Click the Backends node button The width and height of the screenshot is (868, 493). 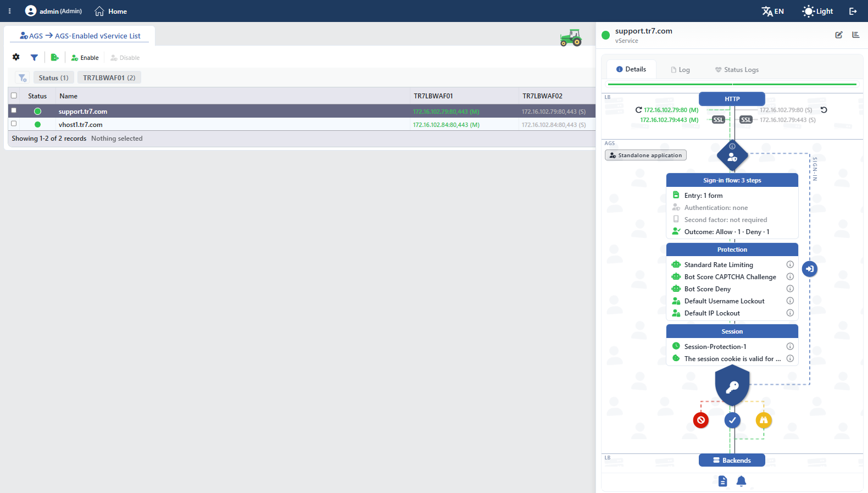coord(732,460)
